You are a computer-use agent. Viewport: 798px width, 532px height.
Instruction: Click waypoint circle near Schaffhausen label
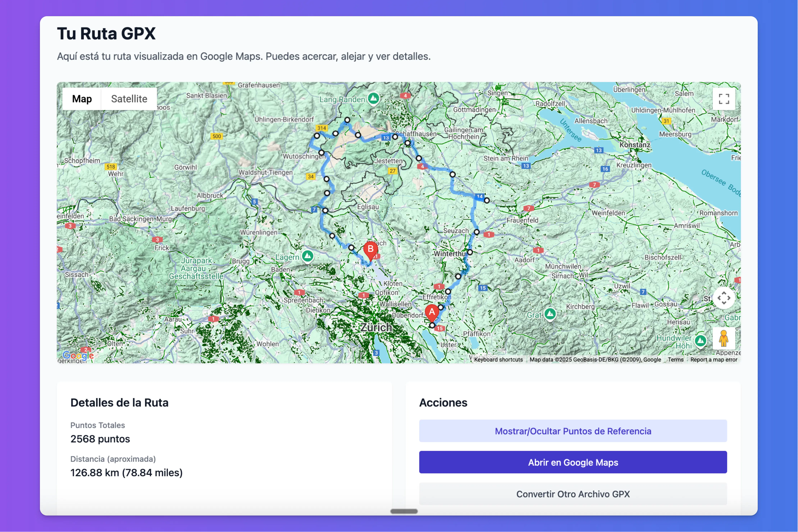coord(395,137)
